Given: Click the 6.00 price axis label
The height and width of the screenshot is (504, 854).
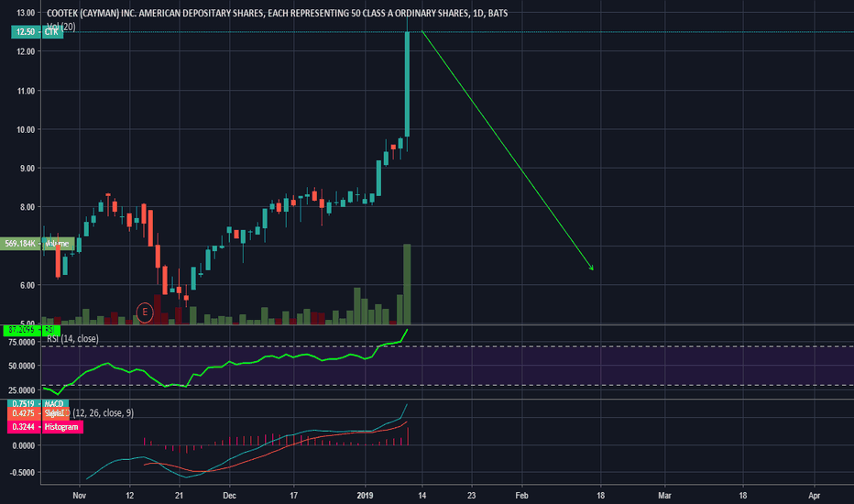Looking at the screenshot, I should point(27,285).
